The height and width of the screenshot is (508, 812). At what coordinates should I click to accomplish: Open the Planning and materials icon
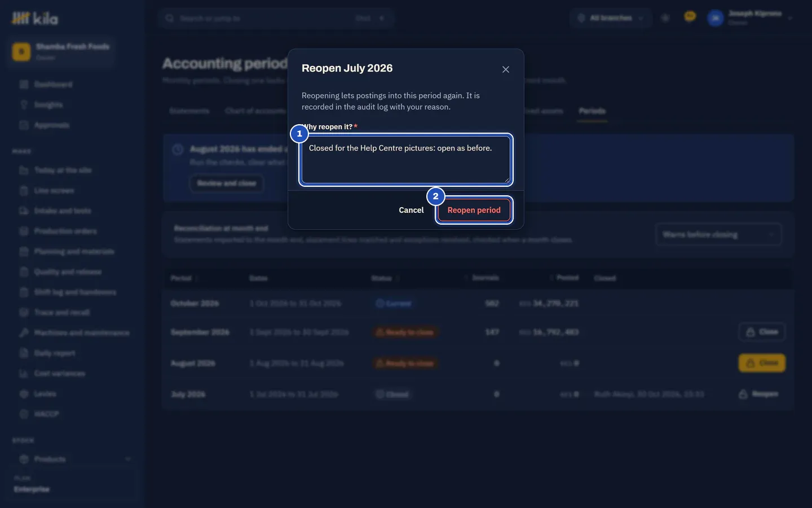point(24,252)
